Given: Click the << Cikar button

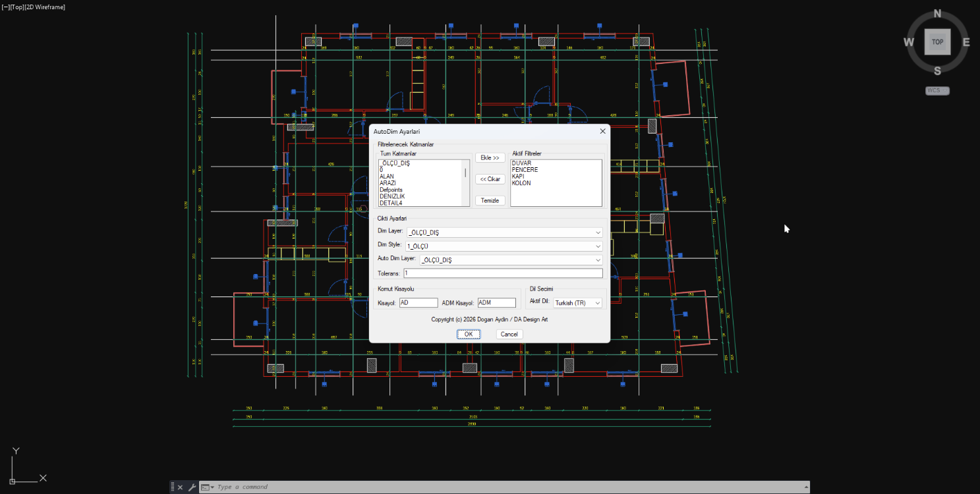Looking at the screenshot, I should (x=490, y=179).
